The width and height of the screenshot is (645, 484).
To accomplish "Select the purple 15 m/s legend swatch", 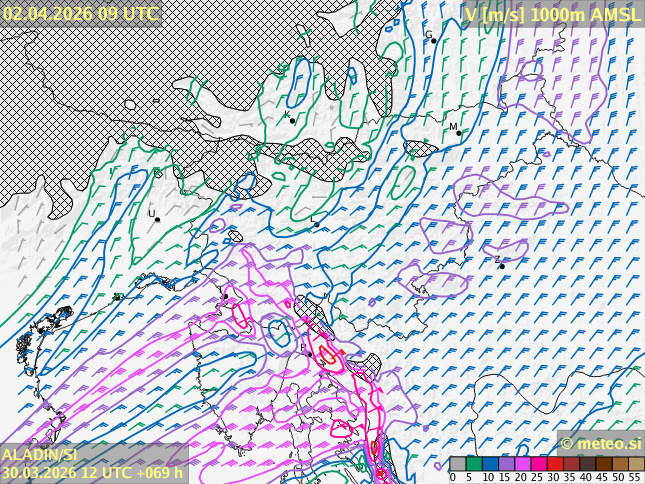I will coord(506,464).
